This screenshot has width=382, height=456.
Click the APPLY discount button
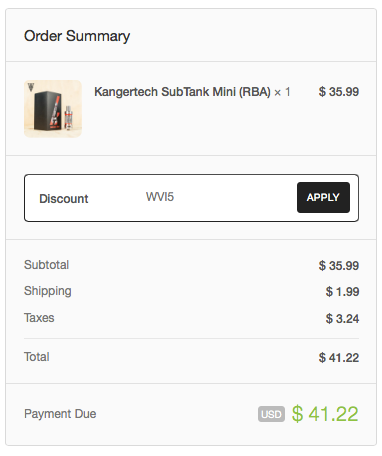pyautogui.click(x=323, y=197)
